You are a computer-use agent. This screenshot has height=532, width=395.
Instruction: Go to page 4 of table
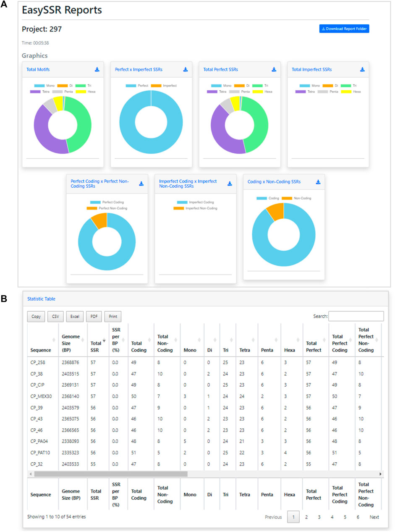(332, 517)
